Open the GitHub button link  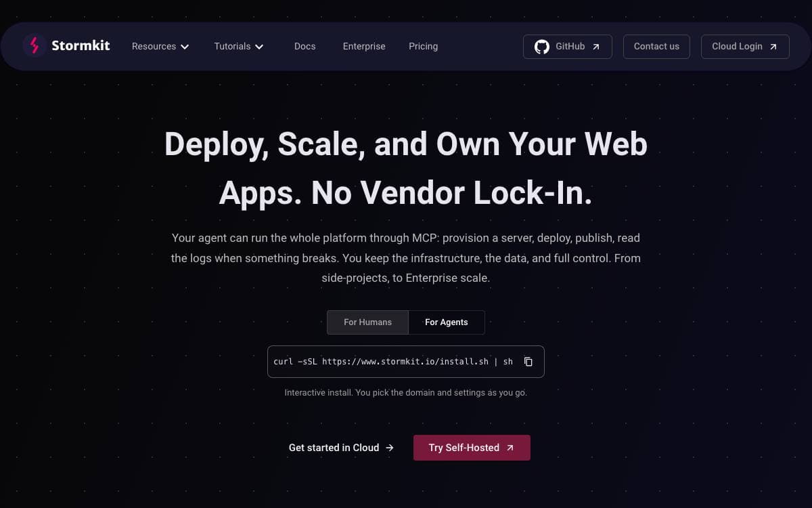coord(568,47)
